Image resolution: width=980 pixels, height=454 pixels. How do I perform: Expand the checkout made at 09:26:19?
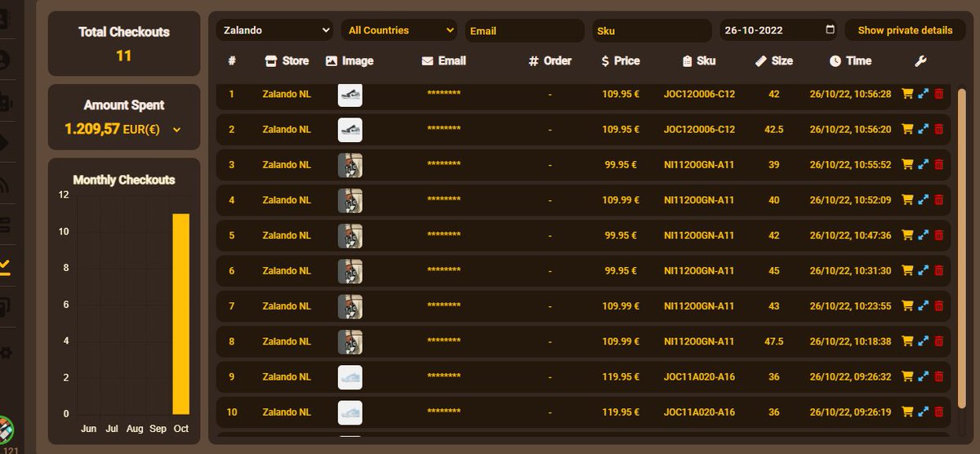pos(923,412)
